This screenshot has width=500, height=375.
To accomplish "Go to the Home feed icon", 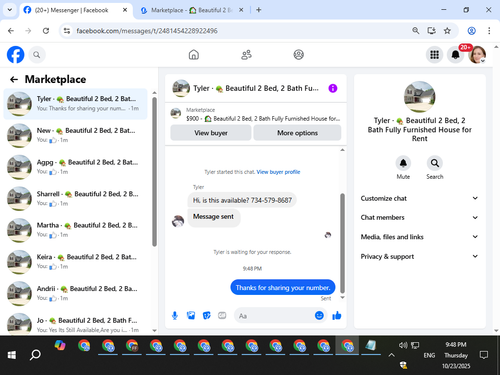I will [194, 55].
